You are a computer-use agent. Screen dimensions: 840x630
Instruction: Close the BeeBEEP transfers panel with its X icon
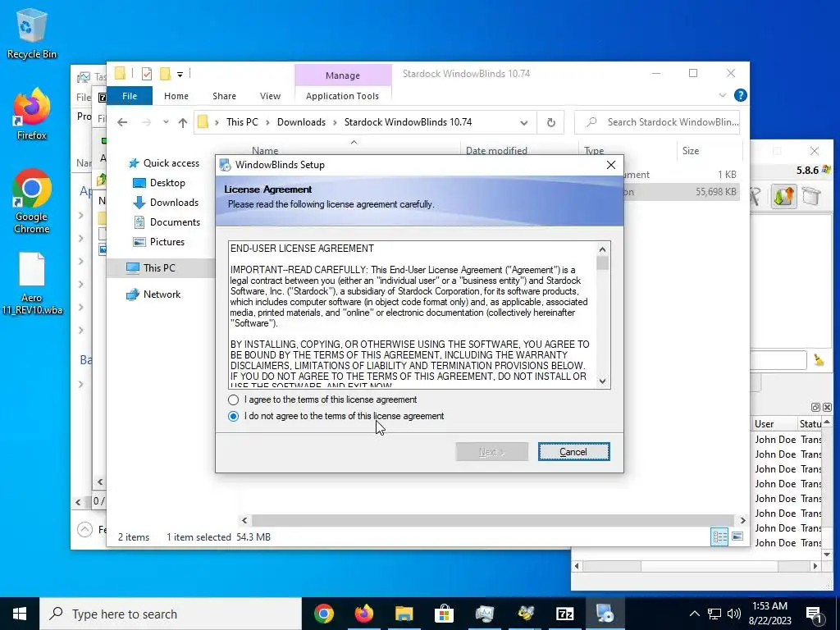(827, 408)
